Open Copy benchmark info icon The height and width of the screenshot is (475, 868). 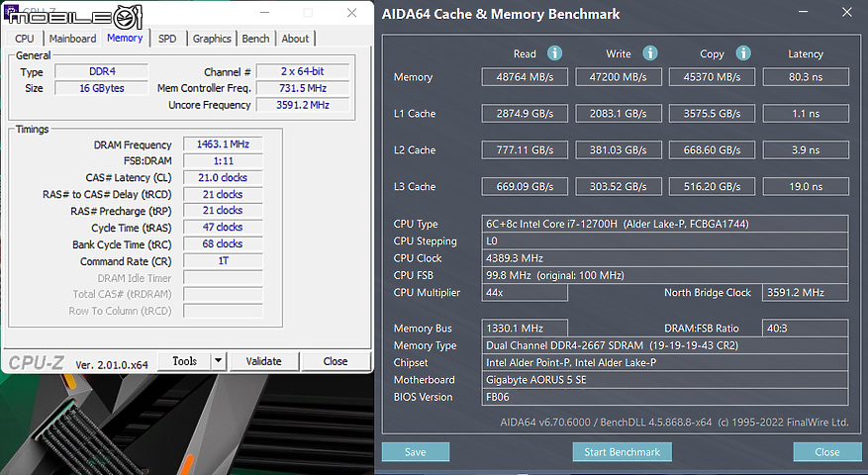743,53
